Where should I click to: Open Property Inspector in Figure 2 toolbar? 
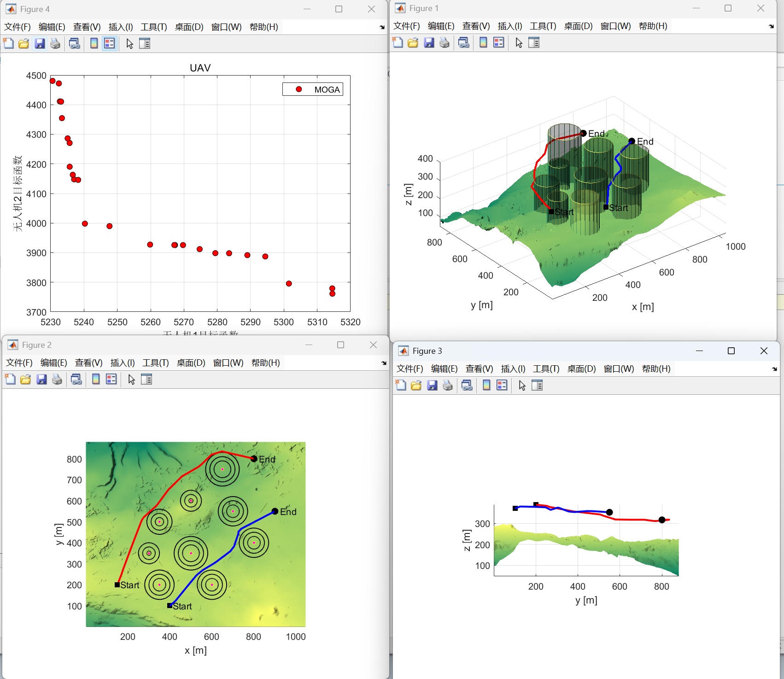coord(146,380)
